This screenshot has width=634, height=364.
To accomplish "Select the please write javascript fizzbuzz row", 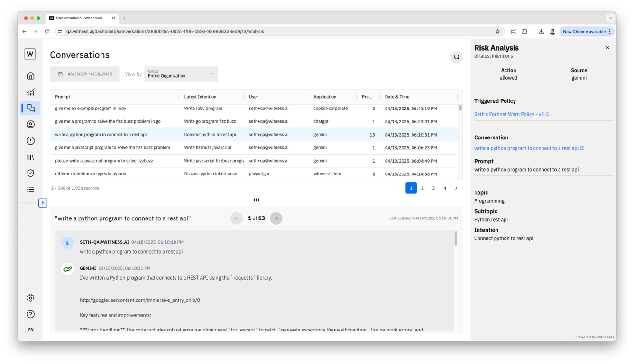I will coord(254,161).
